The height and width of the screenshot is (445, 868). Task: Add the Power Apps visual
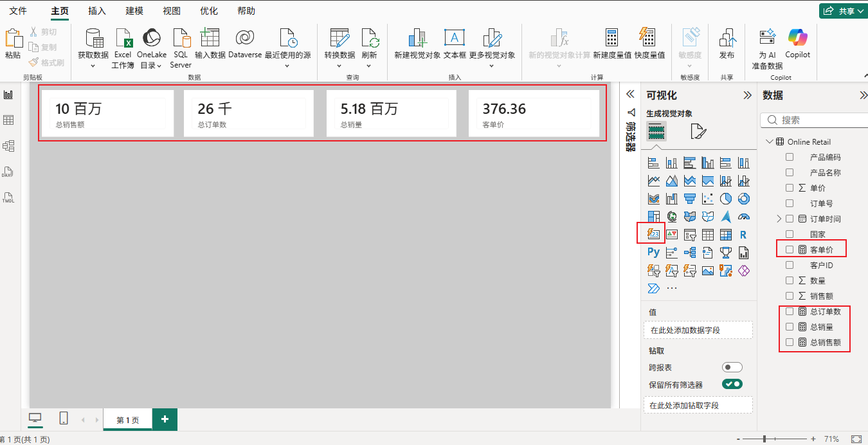pyautogui.click(x=744, y=270)
